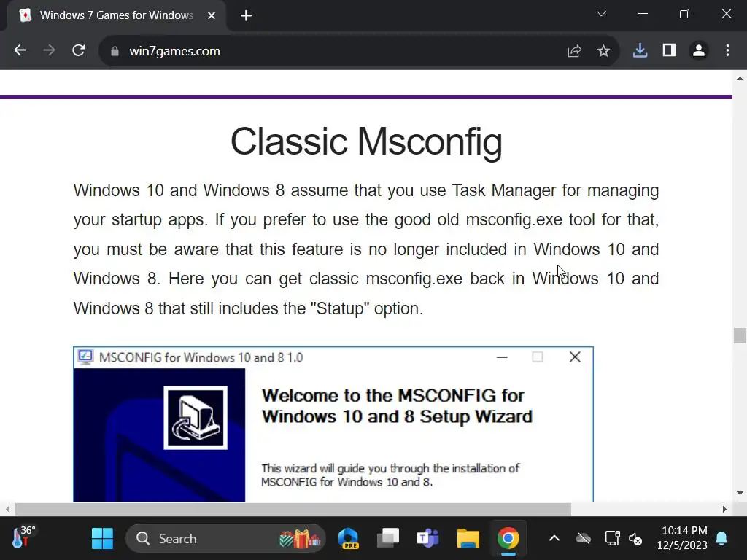Open Edge PRE taskbar icon
Image resolution: width=747 pixels, height=560 pixels.
pyautogui.click(x=349, y=539)
